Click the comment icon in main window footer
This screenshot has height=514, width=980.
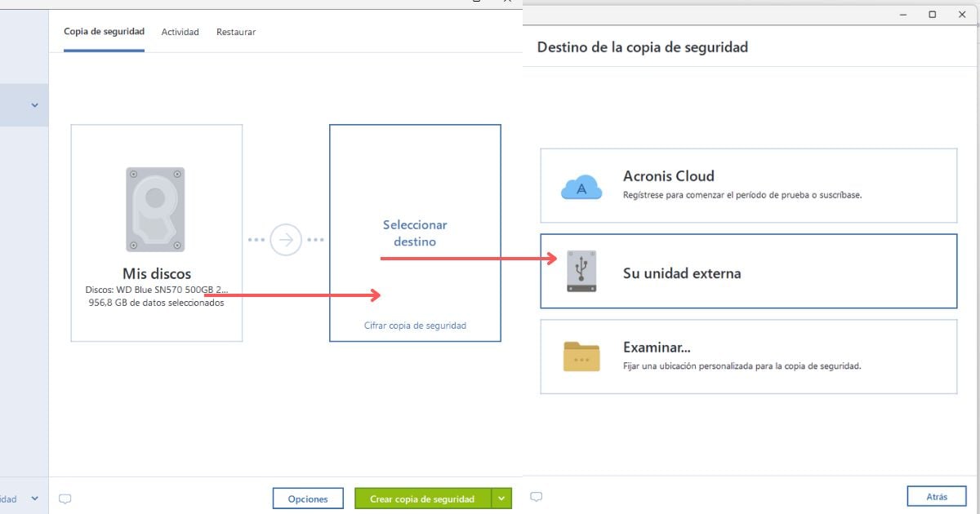click(65, 498)
